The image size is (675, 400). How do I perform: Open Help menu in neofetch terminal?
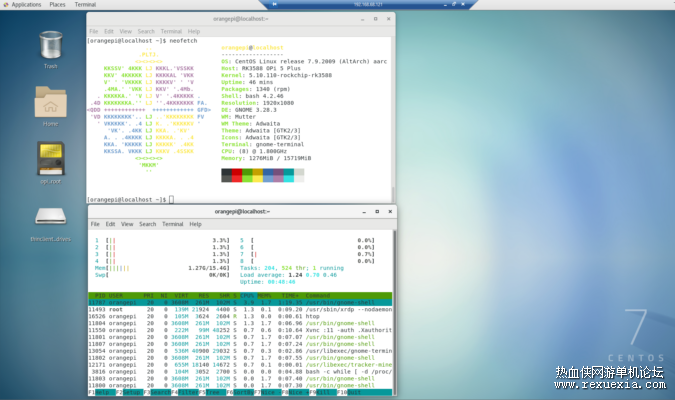[x=194, y=31]
